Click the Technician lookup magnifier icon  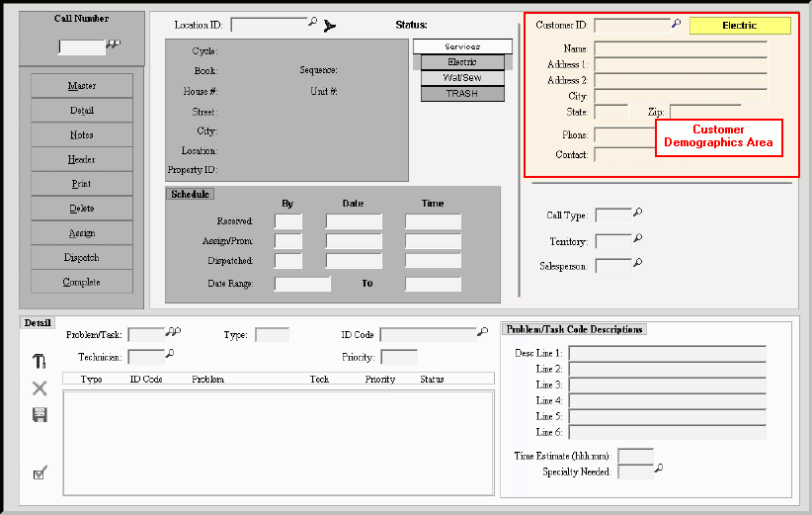[x=170, y=355]
